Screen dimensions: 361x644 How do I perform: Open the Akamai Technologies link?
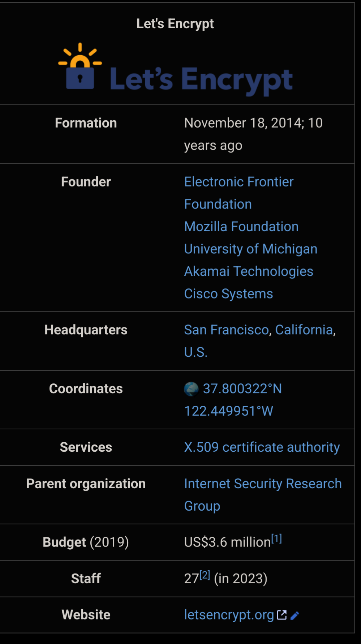click(x=248, y=271)
